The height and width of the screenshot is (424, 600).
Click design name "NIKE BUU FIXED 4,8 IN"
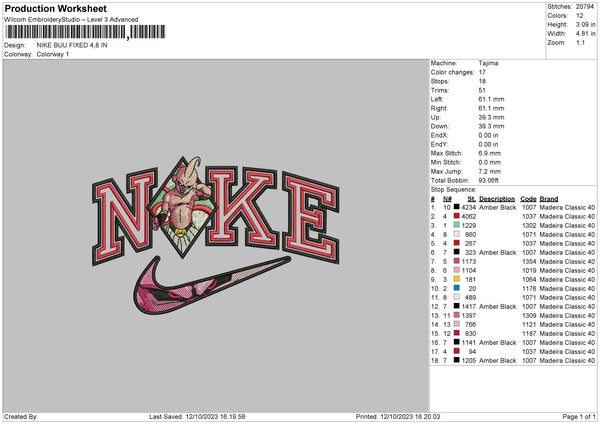(72, 45)
